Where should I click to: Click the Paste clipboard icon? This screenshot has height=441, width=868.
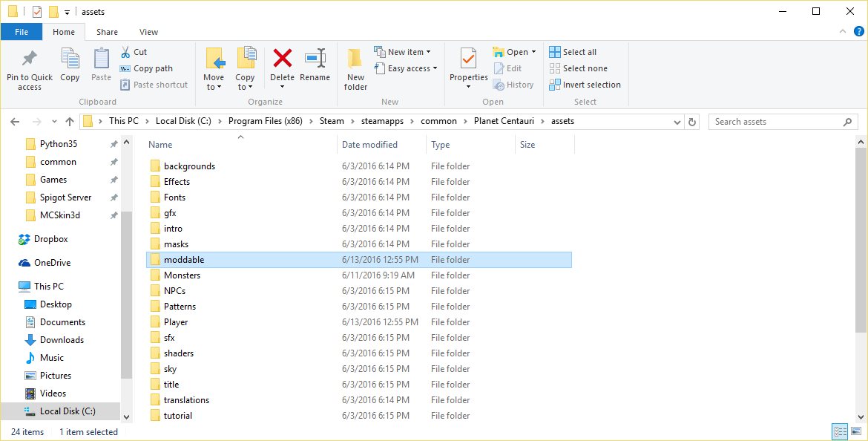[102, 59]
